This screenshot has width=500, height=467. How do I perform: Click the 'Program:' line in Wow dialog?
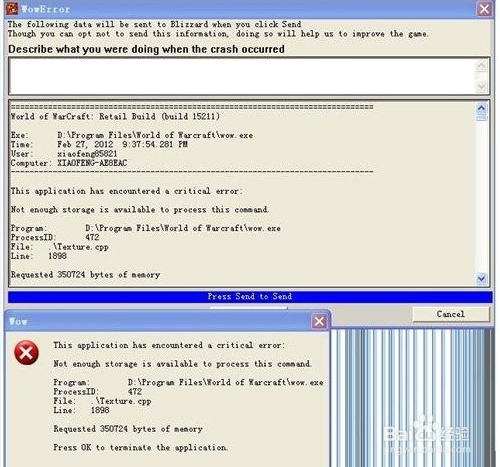click(188, 382)
